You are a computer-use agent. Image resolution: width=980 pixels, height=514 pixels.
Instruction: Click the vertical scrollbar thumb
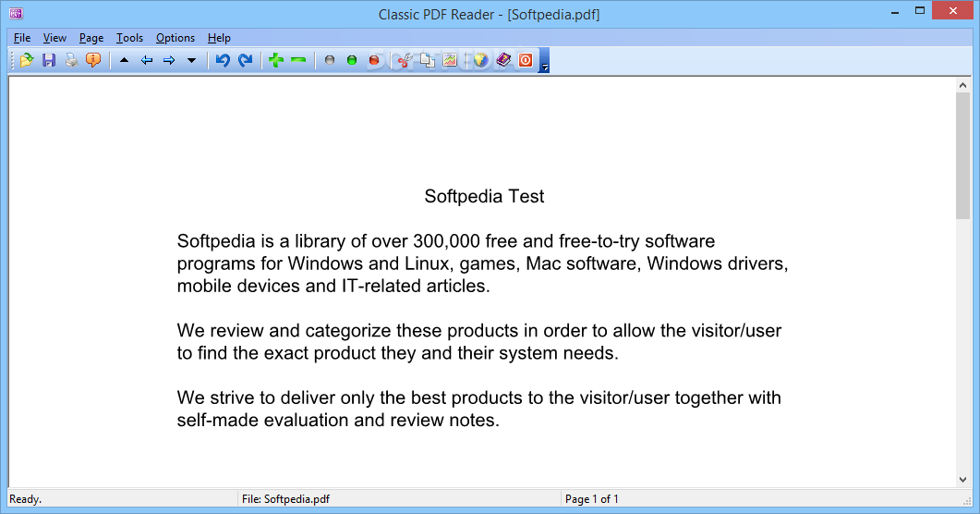(x=962, y=155)
